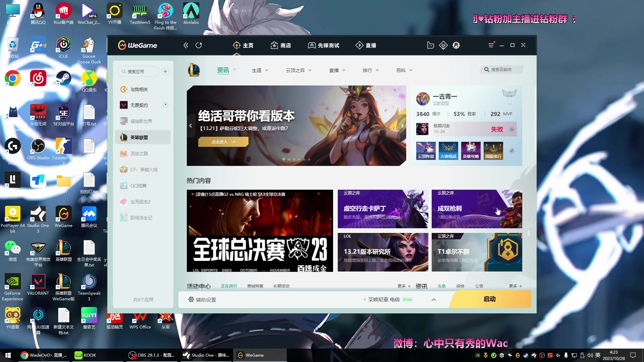Image resolution: width=644 pixels, height=362 pixels.
Task: Open the 全球总决赛 23 video thumbnail
Action: click(260, 231)
